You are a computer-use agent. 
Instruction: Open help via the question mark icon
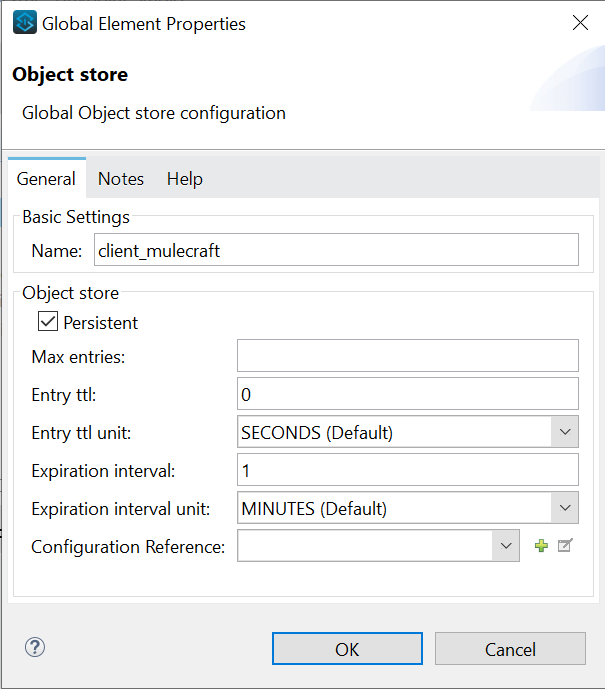pos(35,647)
